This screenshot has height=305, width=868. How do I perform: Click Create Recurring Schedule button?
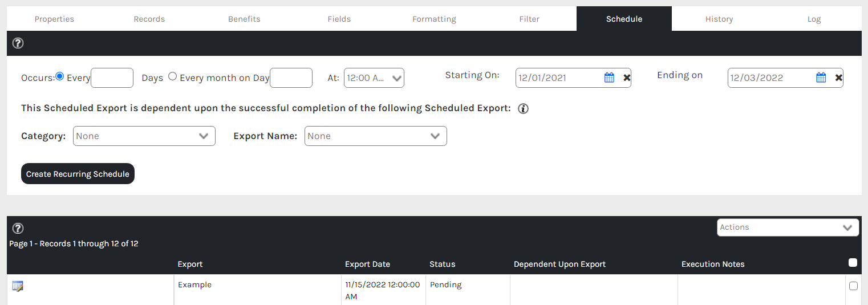pos(78,174)
